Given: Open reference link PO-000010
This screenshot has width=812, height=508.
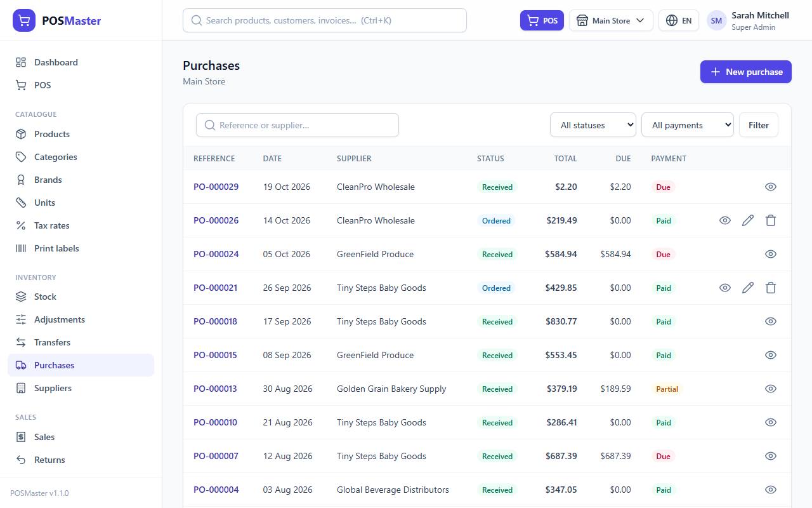Looking at the screenshot, I should click(216, 422).
